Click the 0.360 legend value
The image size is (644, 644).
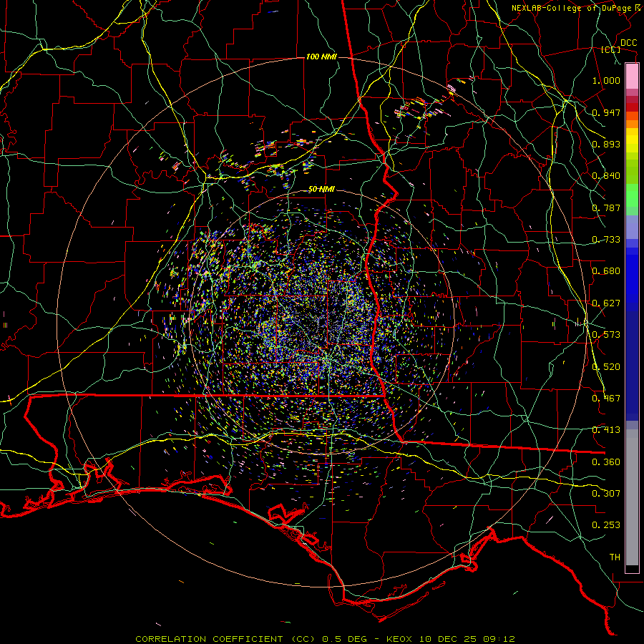tap(606, 462)
